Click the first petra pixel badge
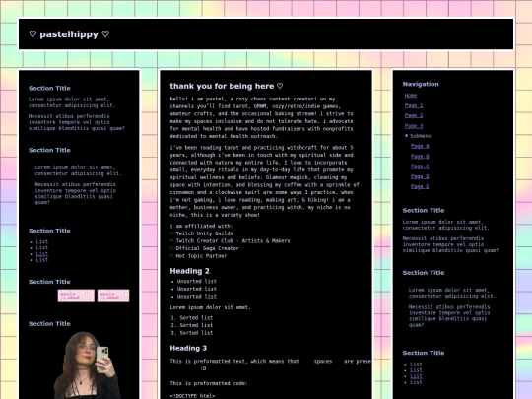The width and height of the screenshot is (532, 399). pos(76,296)
